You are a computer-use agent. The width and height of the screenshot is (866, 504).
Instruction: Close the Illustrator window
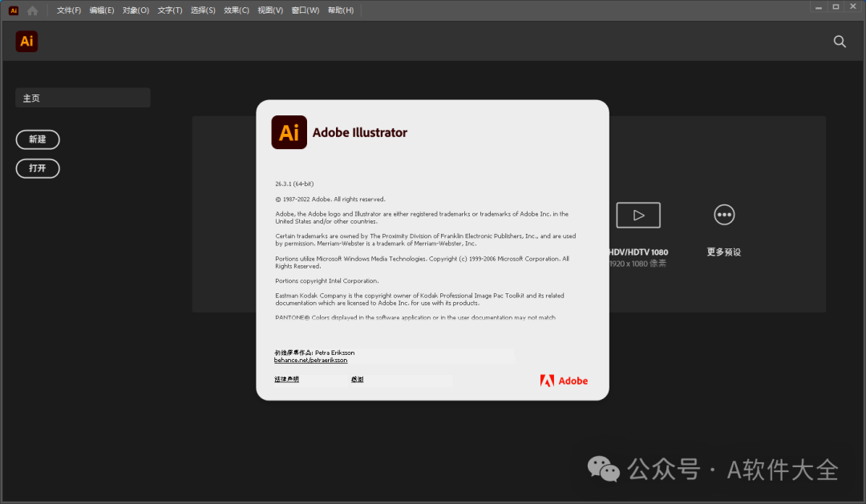tap(853, 7)
